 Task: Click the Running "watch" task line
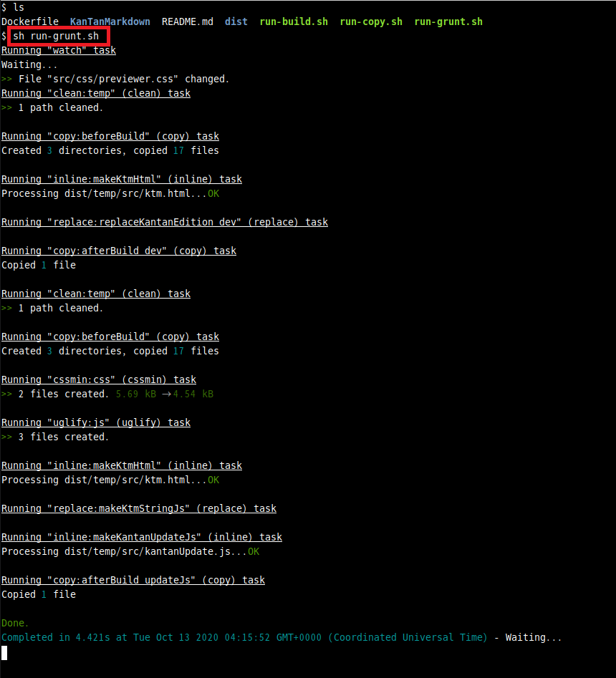click(59, 50)
